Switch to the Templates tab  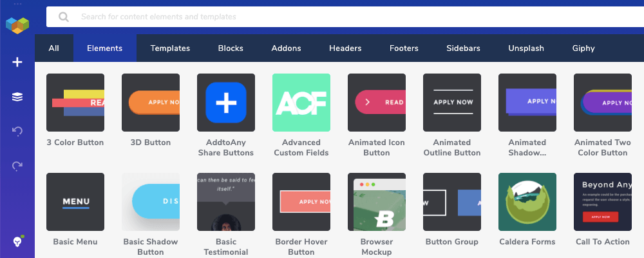point(170,48)
